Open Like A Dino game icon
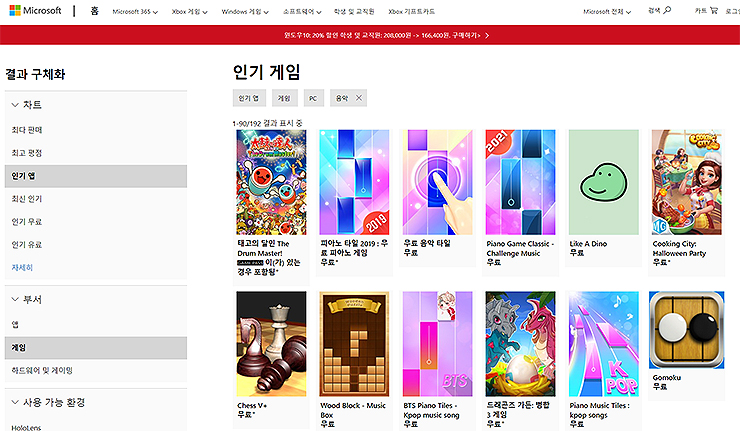Screen dimensions: 740x431 [604, 182]
